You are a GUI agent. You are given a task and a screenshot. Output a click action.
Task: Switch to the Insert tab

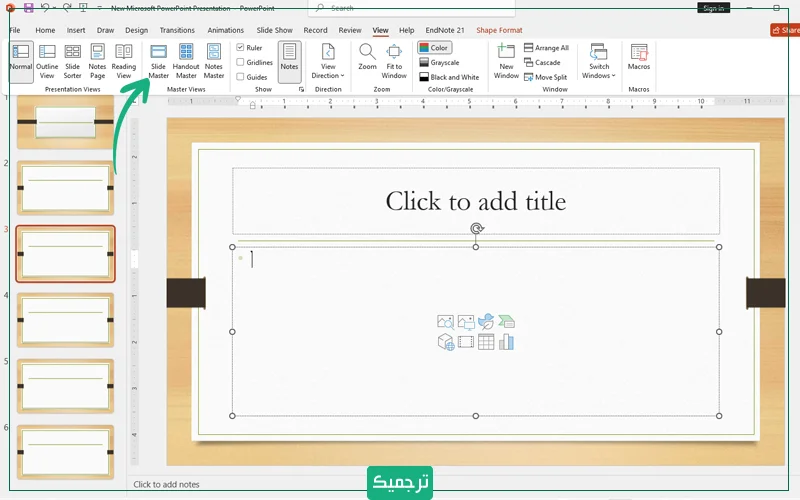76,30
